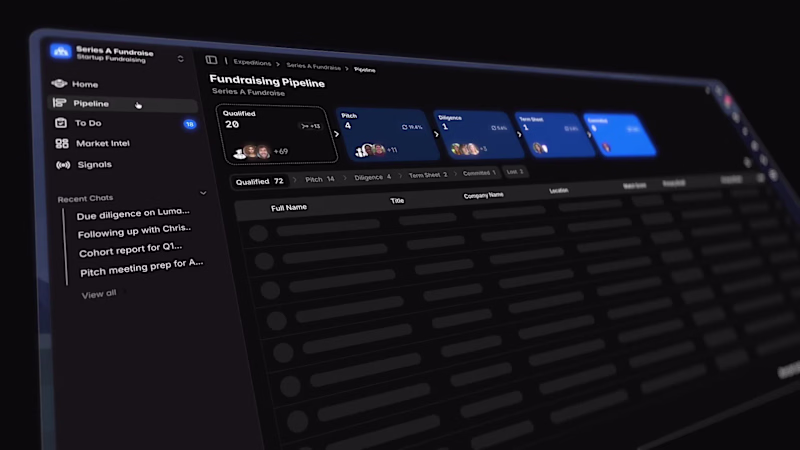Sort by the Full Name column
Screen dimensions: 800x450
[289, 208]
